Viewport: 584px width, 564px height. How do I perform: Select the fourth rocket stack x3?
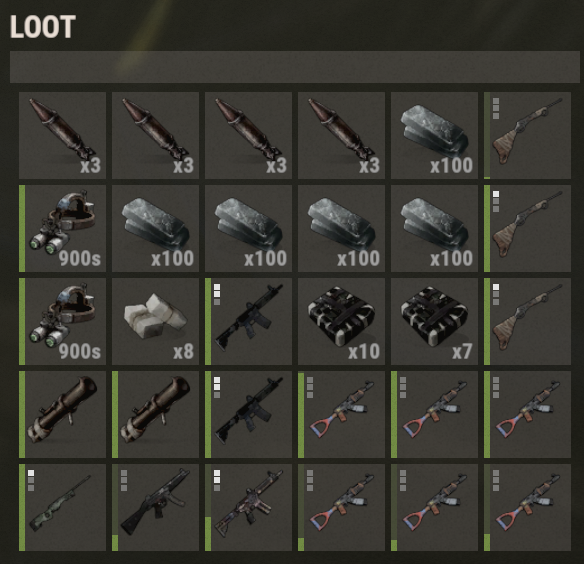pyautogui.click(x=341, y=135)
